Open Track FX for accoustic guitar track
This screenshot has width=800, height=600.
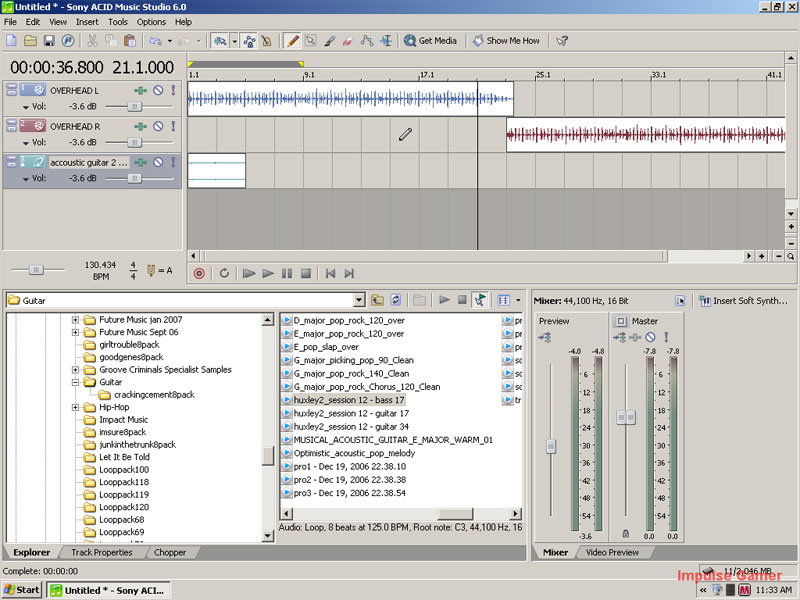coord(140,162)
